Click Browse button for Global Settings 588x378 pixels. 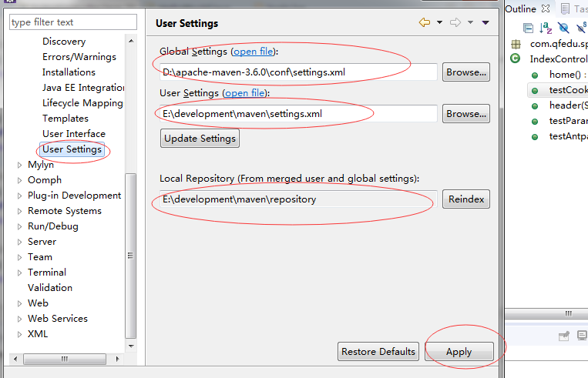pos(466,72)
